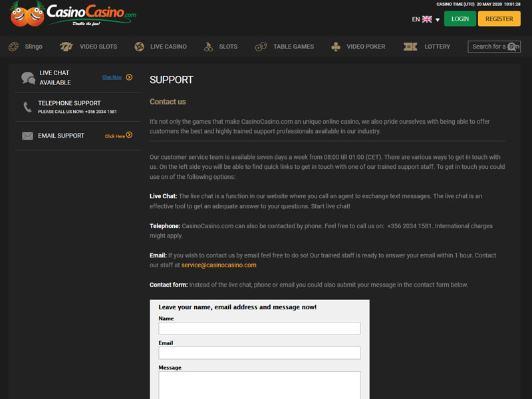The height and width of the screenshot is (399, 532).
Task: Click the telephone handset icon
Action: 27,107
